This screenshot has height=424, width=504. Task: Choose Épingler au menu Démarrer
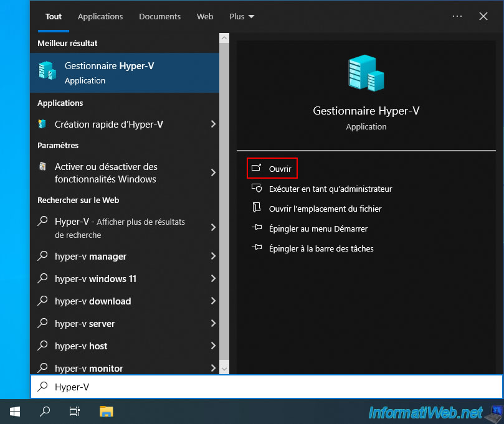pos(318,228)
